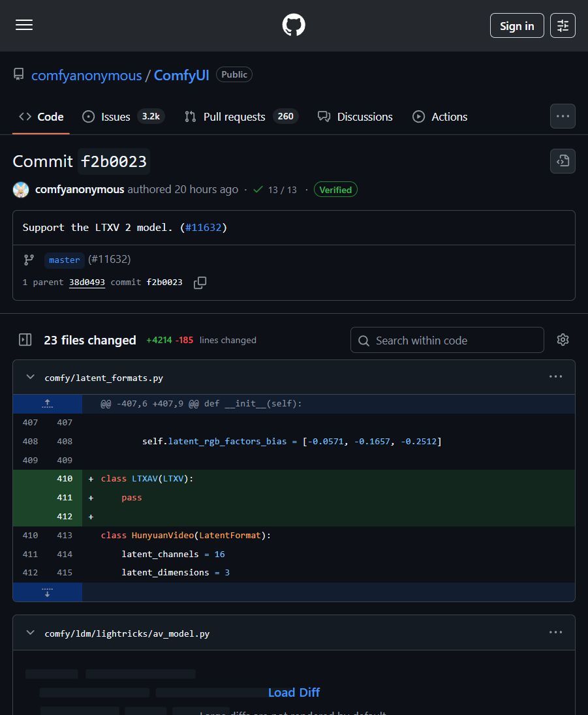The image size is (588, 715).
Task: Collapse the comfy/latent_formats.py file diff
Action: [30, 377]
